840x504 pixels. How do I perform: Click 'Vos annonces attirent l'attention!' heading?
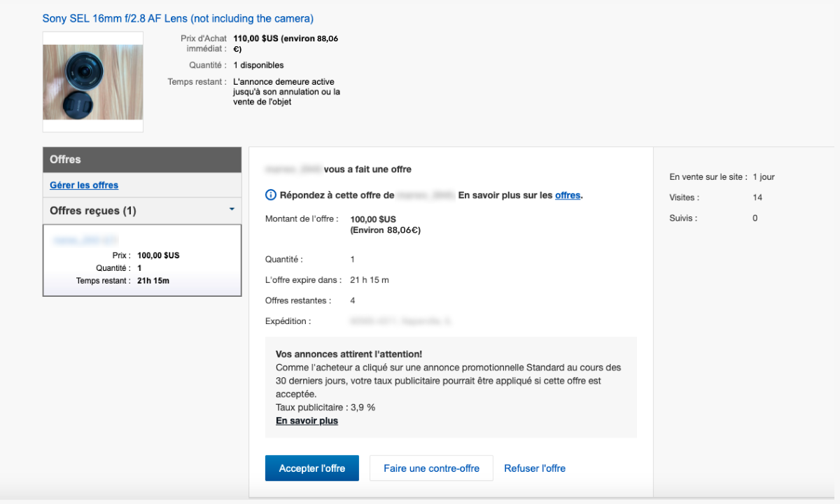tap(349, 354)
